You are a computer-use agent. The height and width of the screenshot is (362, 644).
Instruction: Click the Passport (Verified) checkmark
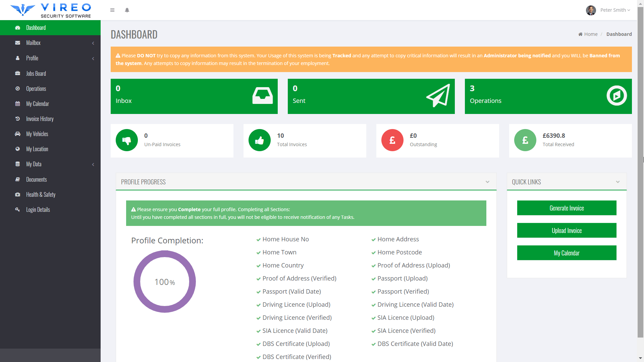[x=373, y=292]
